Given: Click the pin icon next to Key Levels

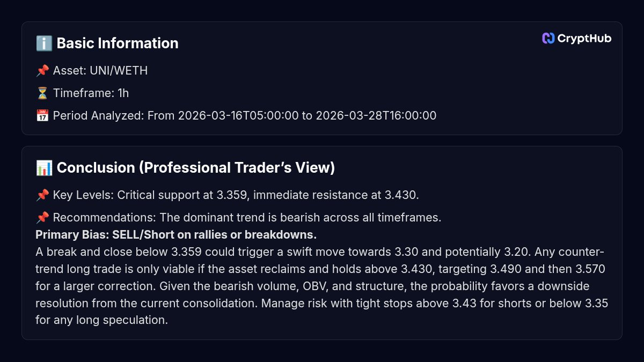Looking at the screenshot, I should pos(42,195).
